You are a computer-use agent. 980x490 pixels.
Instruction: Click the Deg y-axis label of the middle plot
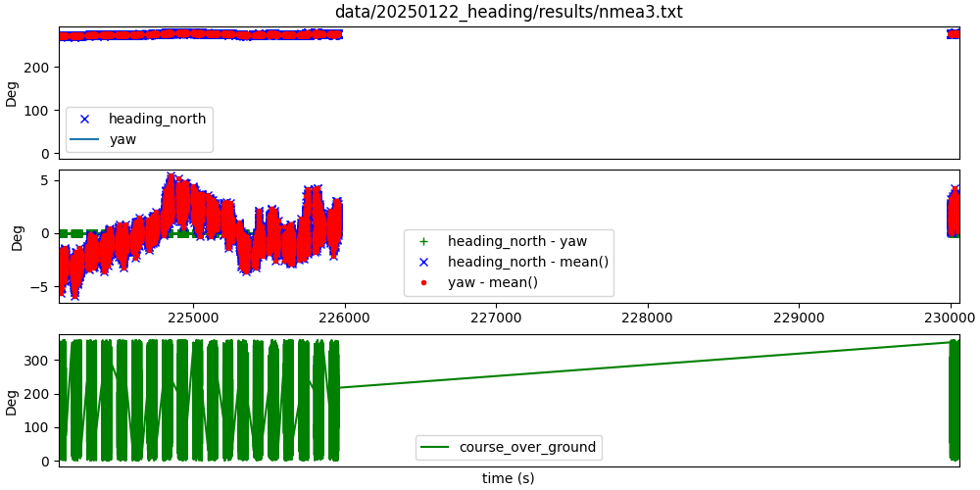point(17,237)
